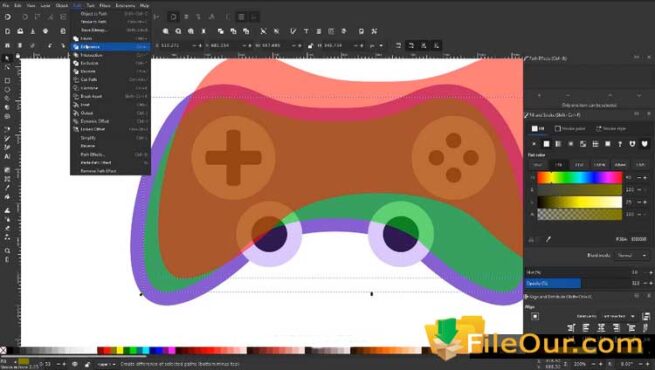Choose the Flat color paint button
Viewport: 655px width, 370px height.
pyautogui.click(x=546, y=144)
